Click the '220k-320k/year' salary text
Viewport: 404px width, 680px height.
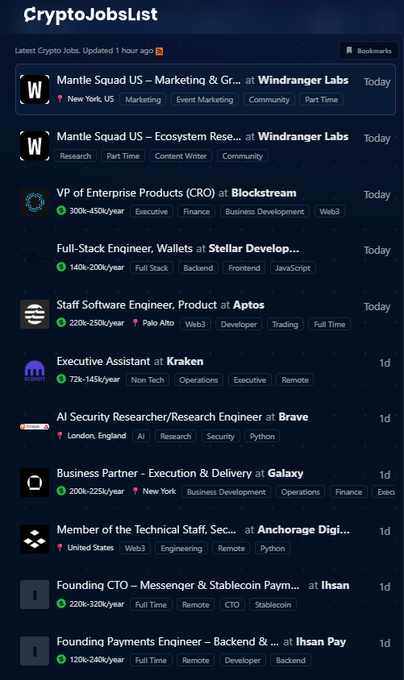97,604
